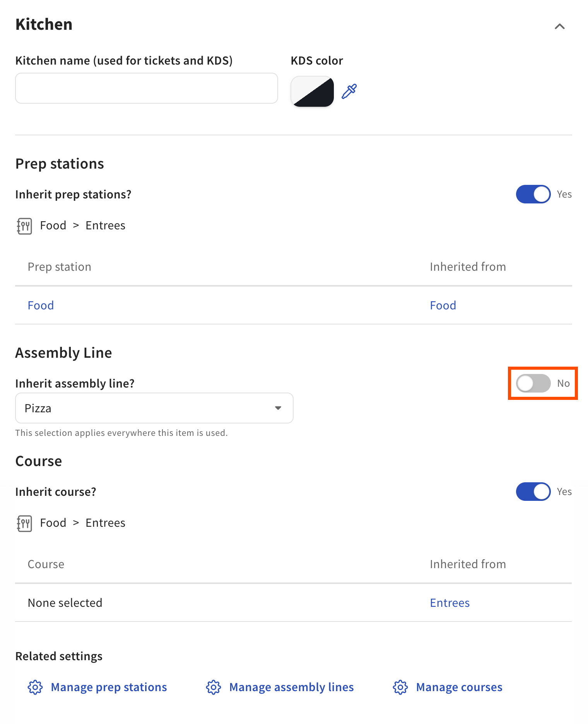The width and height of the screenshot is (588, 724).
Task: Click menu icon beside Food > Entrees under Course
Action: click(x=24, y=523)
